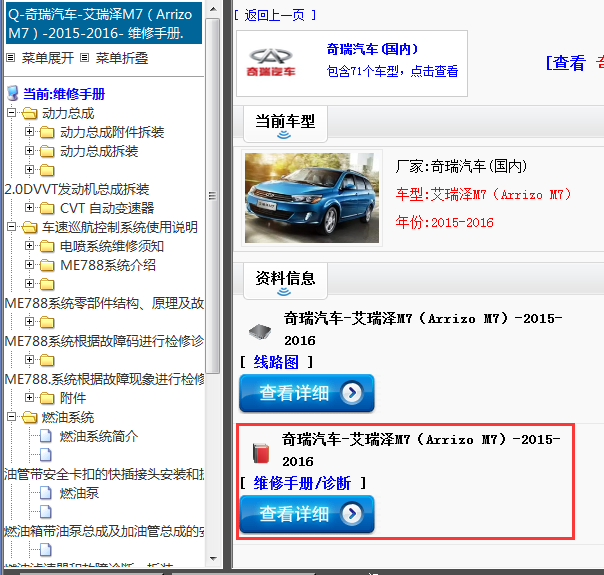The image size is (604, 575).
Task: Click the 年份:2015-2016 text
Action: [x=445, y=222]
